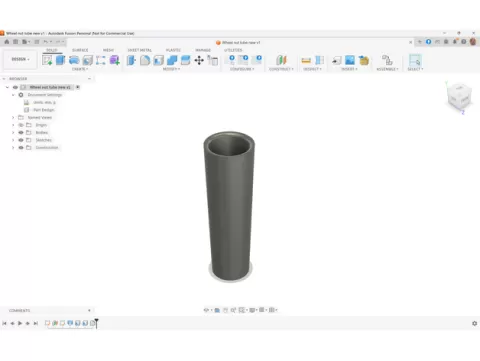Click the Create Form purple box icon
The image size is (480, 361).
click(x=115, y=60)
